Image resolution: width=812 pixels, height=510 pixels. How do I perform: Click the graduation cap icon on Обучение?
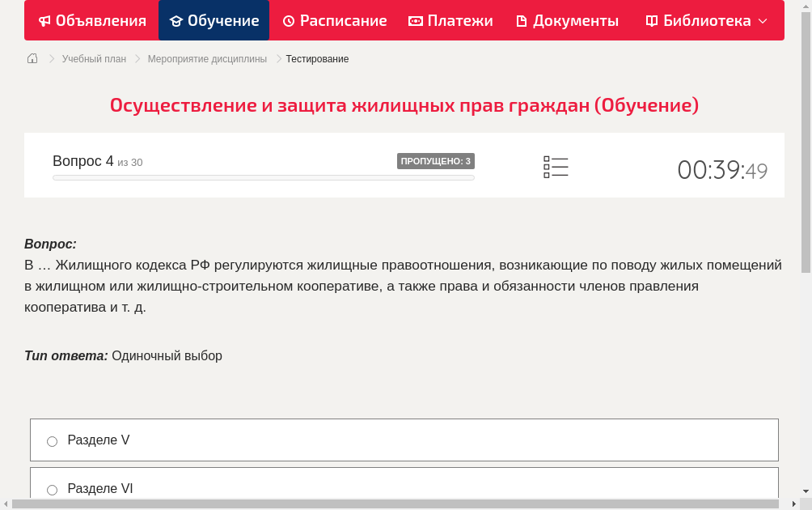(x=176, y=20)
